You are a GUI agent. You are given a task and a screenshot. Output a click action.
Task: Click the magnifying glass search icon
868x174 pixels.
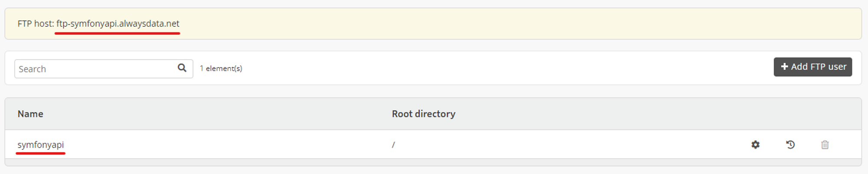(182, 68)
